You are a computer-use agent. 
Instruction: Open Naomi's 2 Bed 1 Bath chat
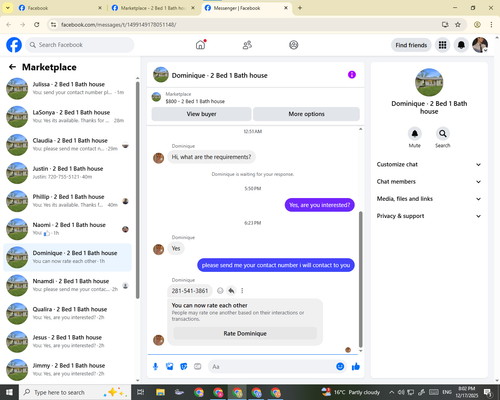click(67, 229)
